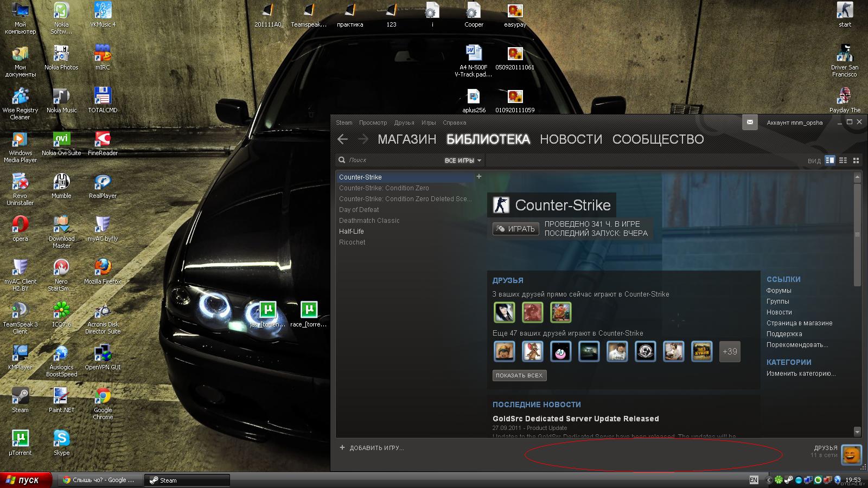Open TOTALCMD desktop icon
Image resolution: width=868 pixels, height=488 pixels.
103,100
